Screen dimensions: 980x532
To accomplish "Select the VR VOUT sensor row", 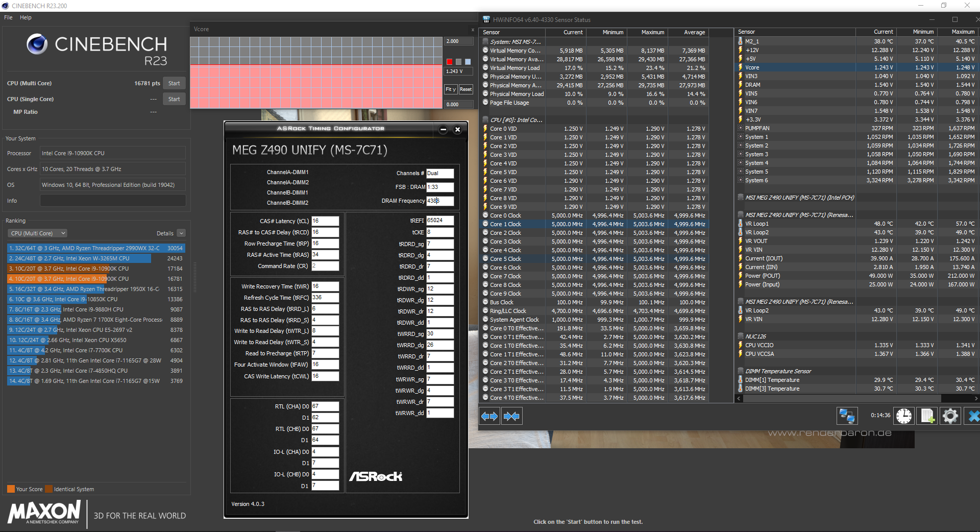I will 857,241.
